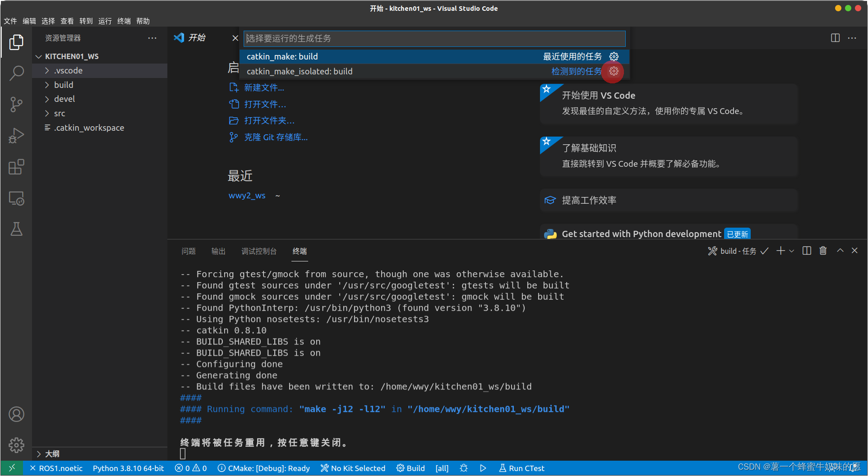Add a new terminal with plus icon
The height and width of the screenshot is (476, 868).
(780, 251)
